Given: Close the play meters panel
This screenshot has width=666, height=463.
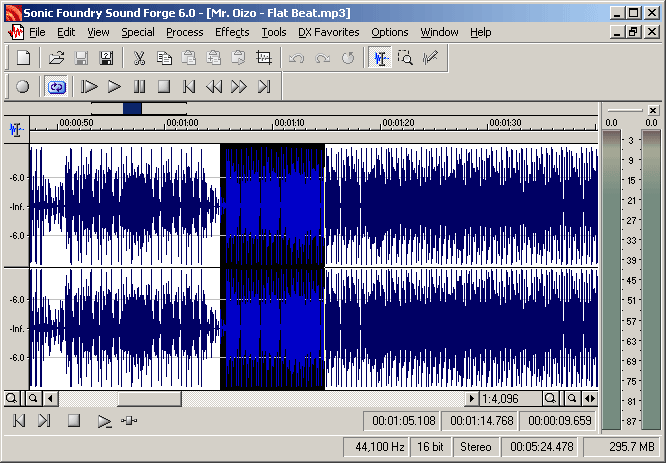Looking at the screenshot, I should coord(653,110).
